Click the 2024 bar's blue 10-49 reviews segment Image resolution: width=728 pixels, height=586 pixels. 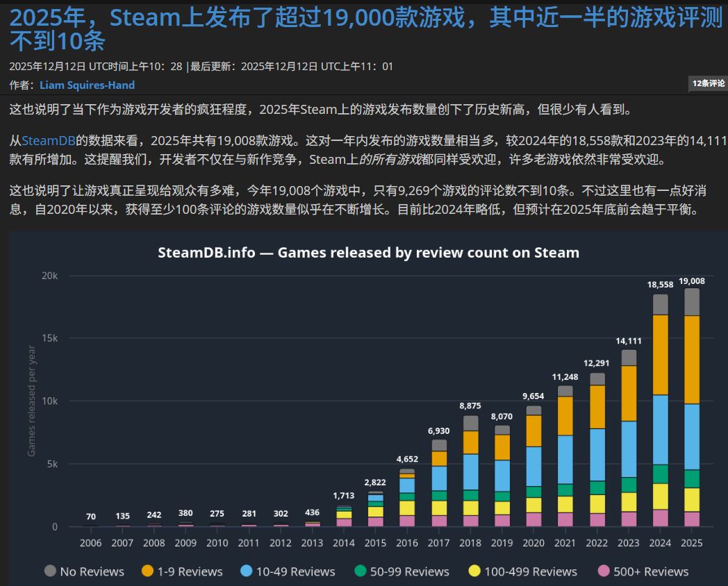click(660, 430)
